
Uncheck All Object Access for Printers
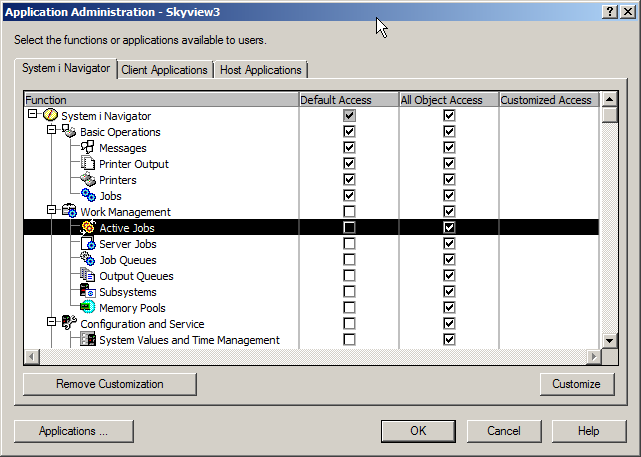coord(449,179)
